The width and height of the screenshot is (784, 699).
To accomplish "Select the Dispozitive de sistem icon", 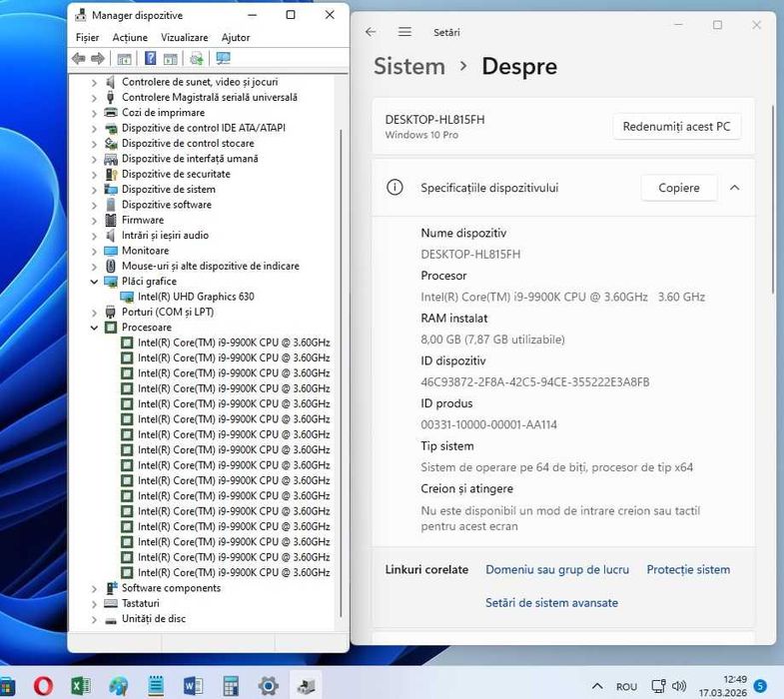I will 111,190.
